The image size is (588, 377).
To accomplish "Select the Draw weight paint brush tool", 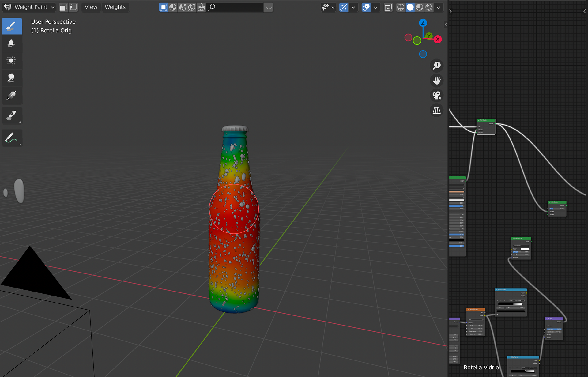I will click(x=12, y=26).
